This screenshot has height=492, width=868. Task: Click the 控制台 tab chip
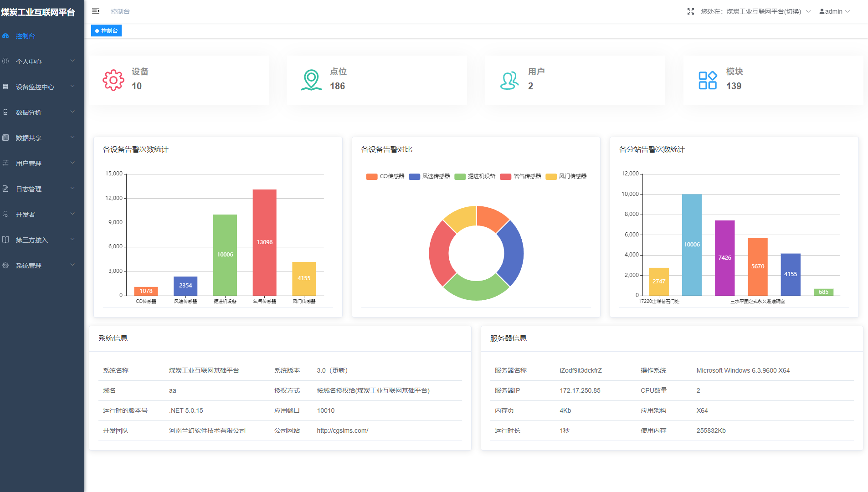(x=106, y=31)
